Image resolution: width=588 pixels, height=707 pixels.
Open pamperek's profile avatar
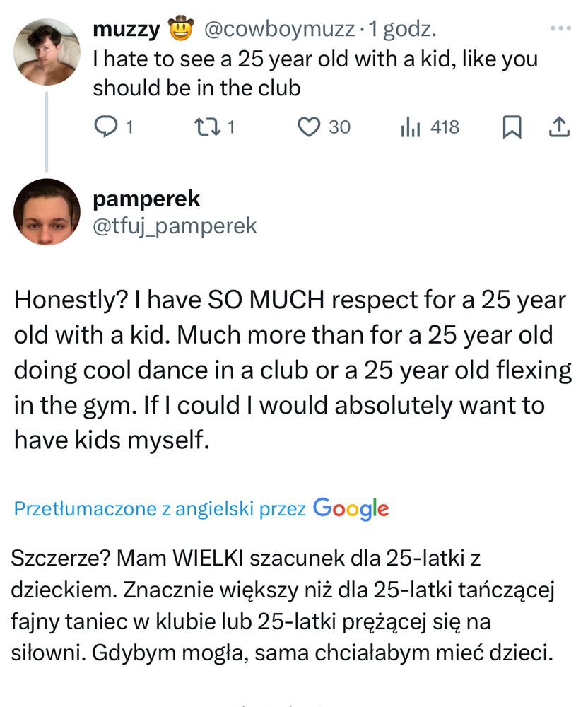[46, 211]
